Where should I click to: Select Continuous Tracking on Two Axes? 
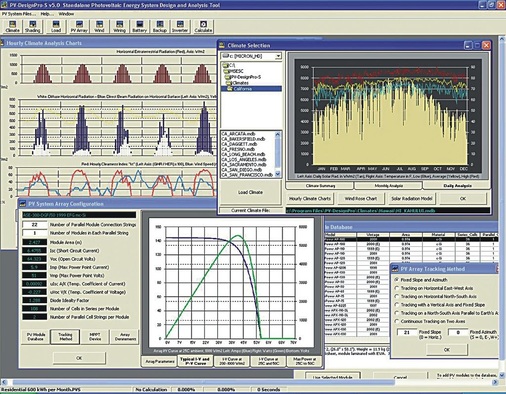pyautogui.click(x=397, y=321)
